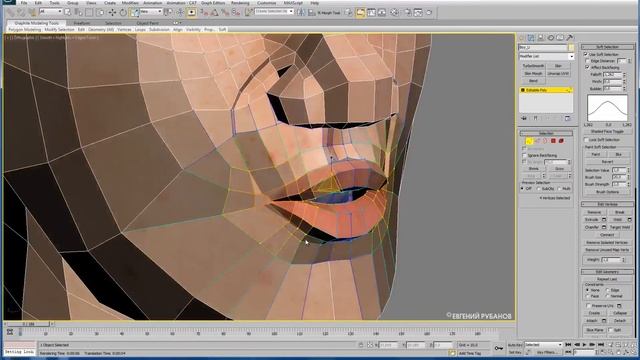
Task: Switch to Object Paint ribbon tab
Action: [148, 23]
